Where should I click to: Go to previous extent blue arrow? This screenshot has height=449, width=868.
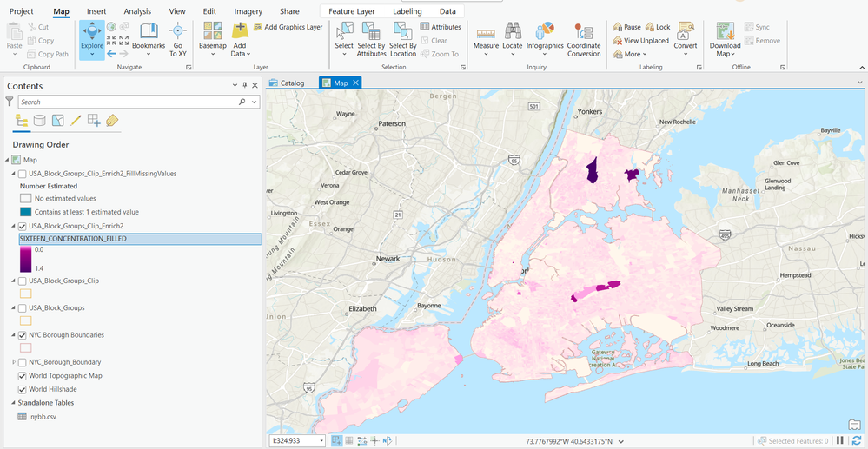(x=111, y=54)
